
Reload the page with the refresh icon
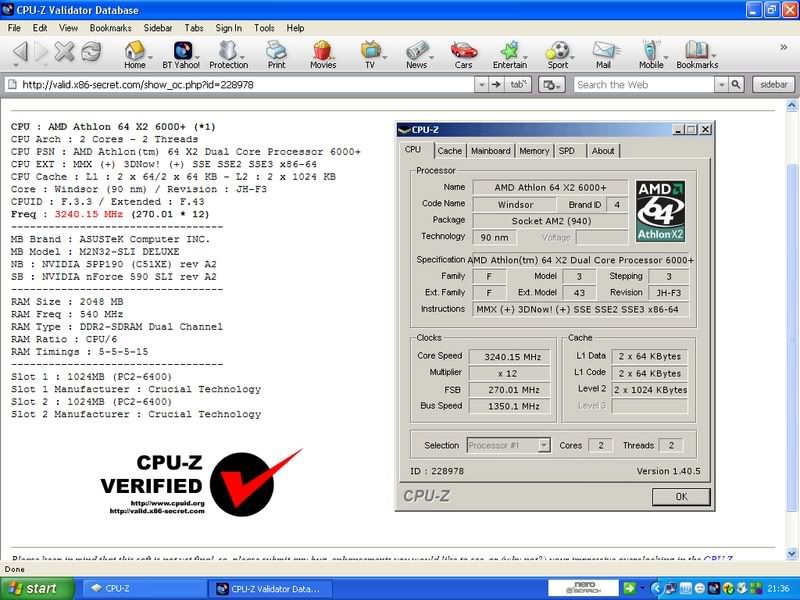pos(91,51)
